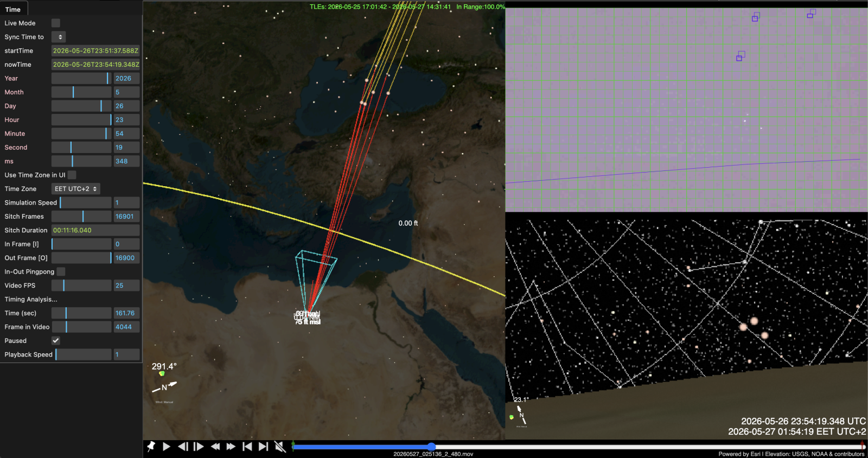The image size is (868, 458).
Task: Click the blue timeline scrubber handle
Action: click(431, 447)
